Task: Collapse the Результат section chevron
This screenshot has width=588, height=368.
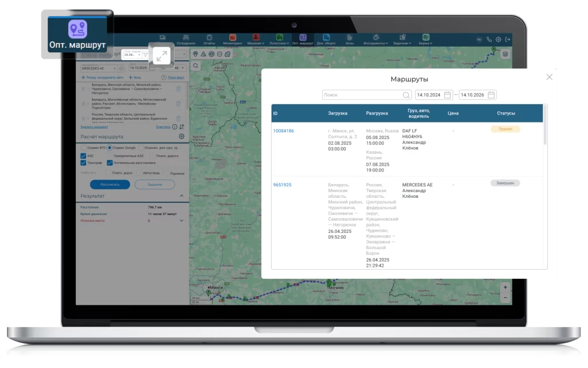Action: pyautogui.click(x=181, y=196)
